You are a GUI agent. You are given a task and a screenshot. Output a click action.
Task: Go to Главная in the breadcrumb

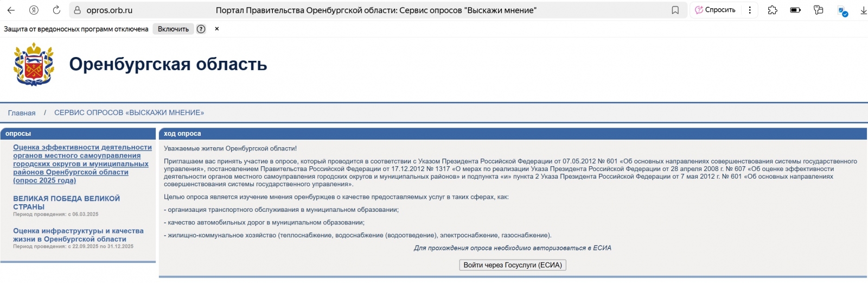click(x=22, y=113)
